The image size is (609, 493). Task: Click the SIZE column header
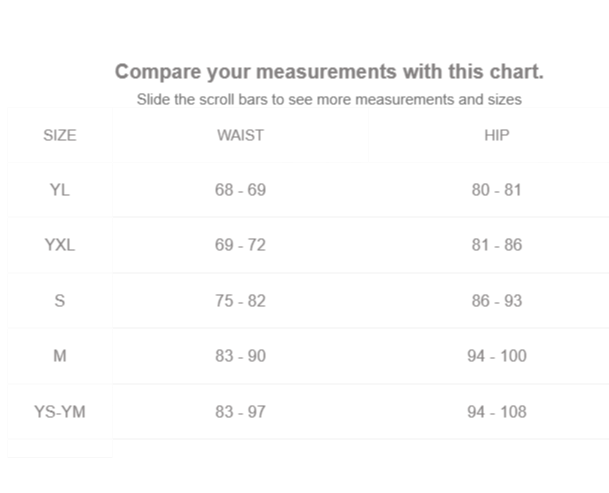[60, 135]
